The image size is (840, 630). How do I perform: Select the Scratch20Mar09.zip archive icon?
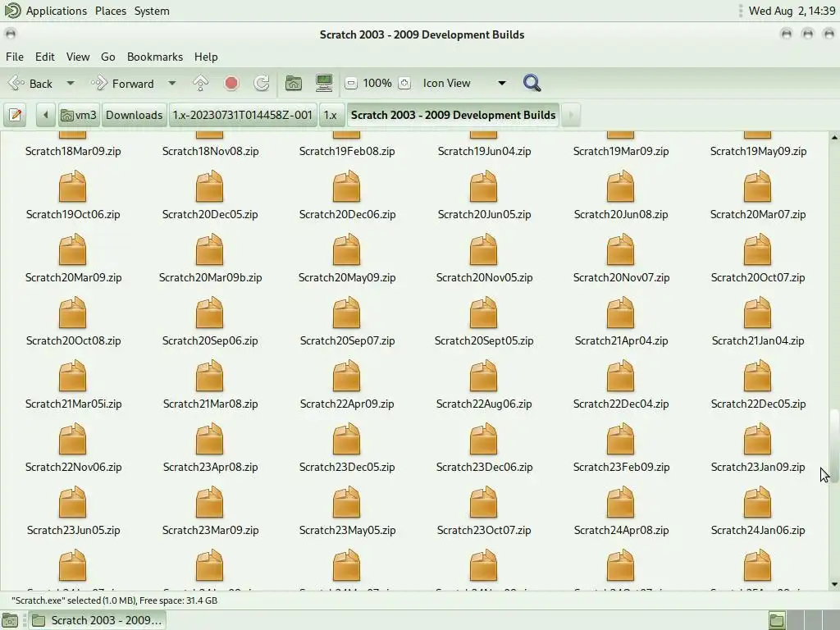click(72, 250)
